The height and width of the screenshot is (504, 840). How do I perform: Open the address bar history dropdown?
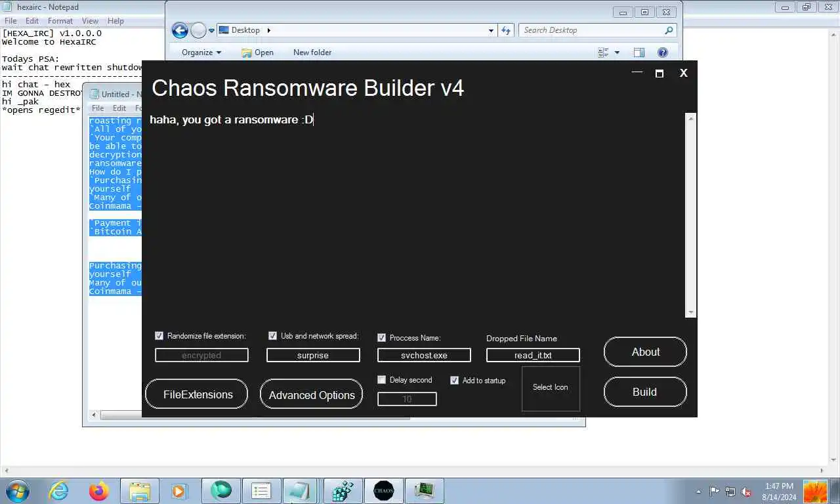click(491, 30)
